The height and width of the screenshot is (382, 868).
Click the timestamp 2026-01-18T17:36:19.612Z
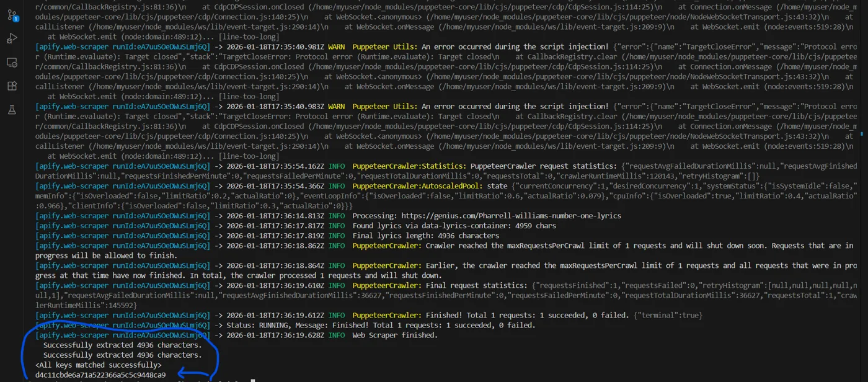point(275,315)
